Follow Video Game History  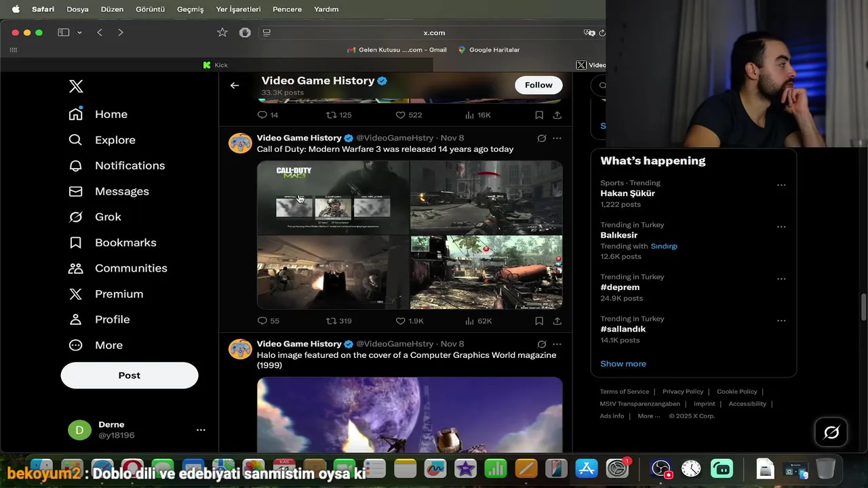click(x=538, y=85)
